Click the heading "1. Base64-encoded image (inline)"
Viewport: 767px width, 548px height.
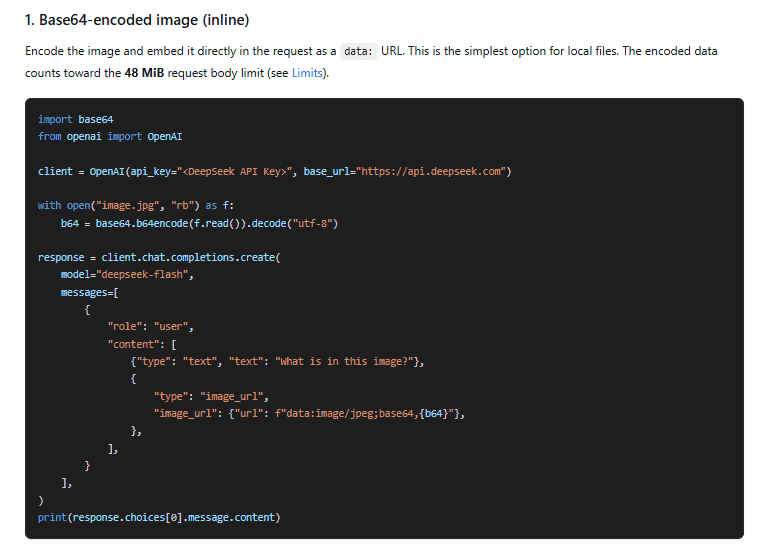pos(137,20)
